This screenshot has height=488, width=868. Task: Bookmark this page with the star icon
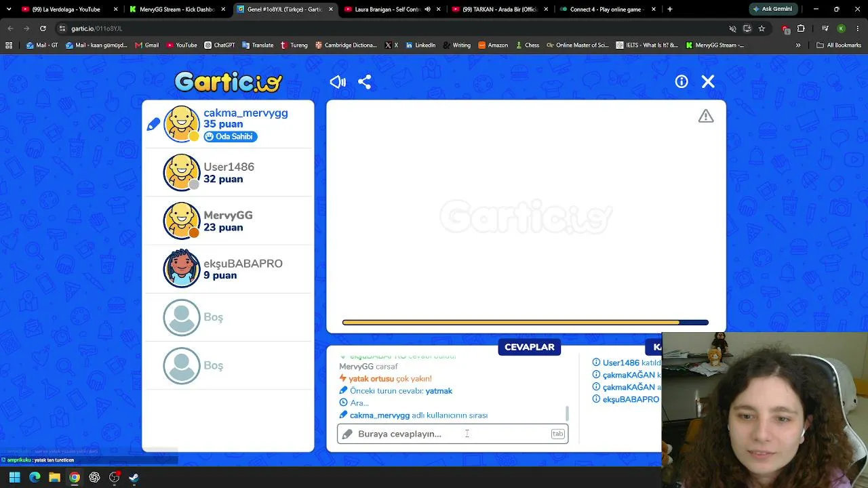tap(762, 28)
